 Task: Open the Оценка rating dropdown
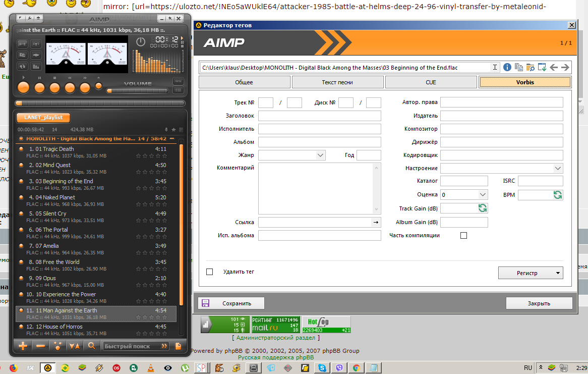point(483,194)
